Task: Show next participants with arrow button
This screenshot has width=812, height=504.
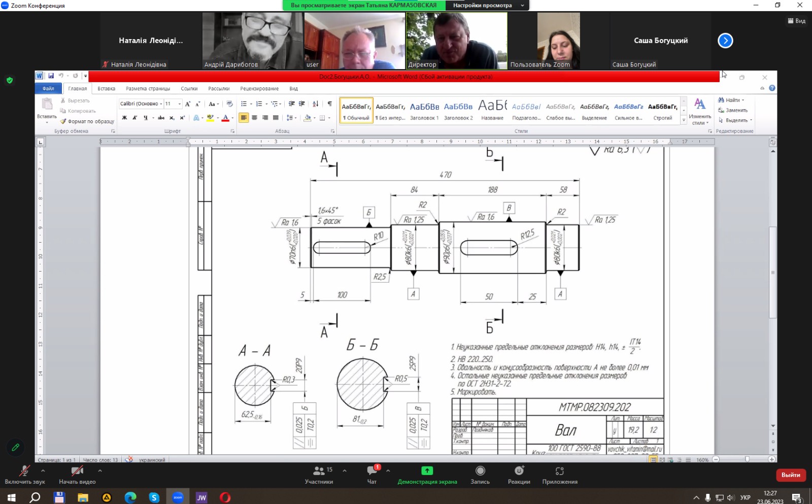Action: (725, 41)
